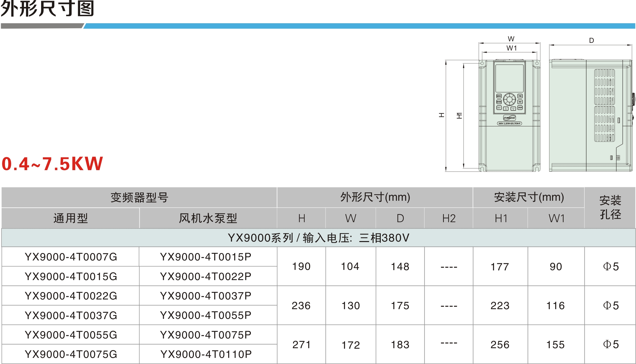Viewport: 636px width, 364px height.
Task: Click the YX9000-4T0110P model cell
Action: (206, 354)
